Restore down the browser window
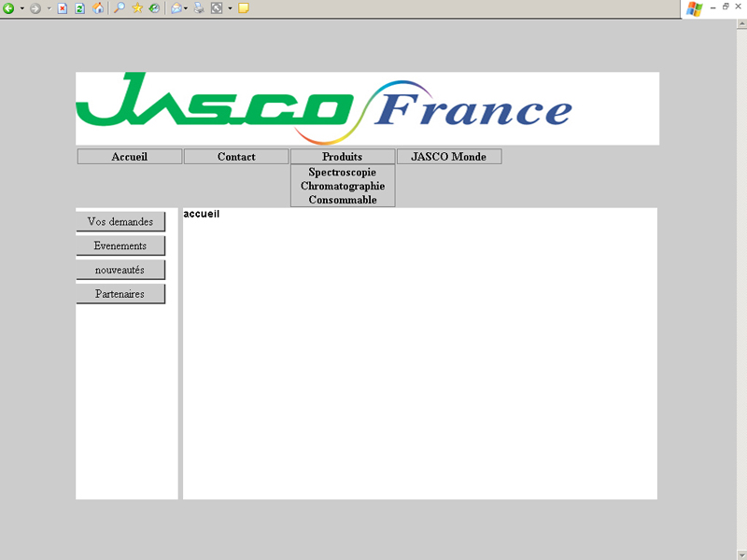The image size is (747, 560). (726, 7)
